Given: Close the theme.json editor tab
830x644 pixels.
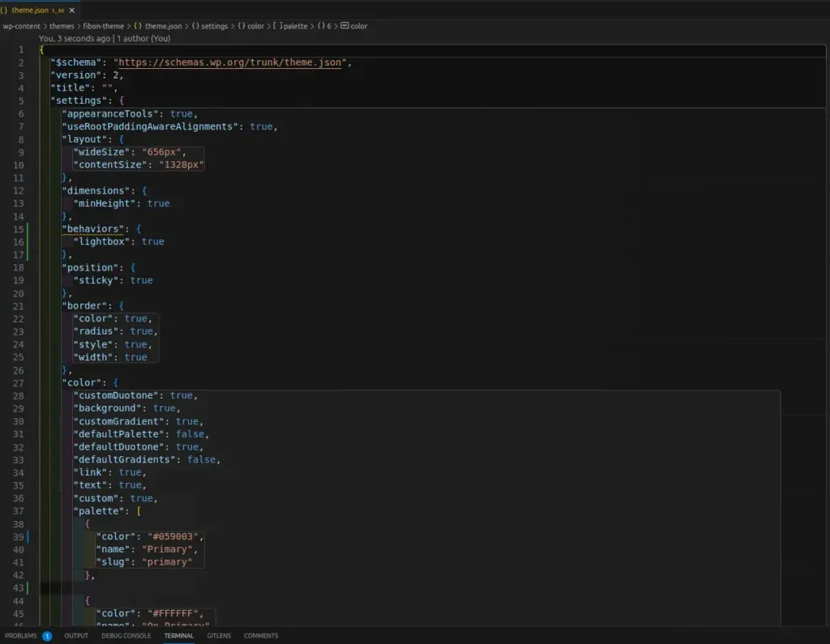Looking at the screenshot, I should pos(72,10).
